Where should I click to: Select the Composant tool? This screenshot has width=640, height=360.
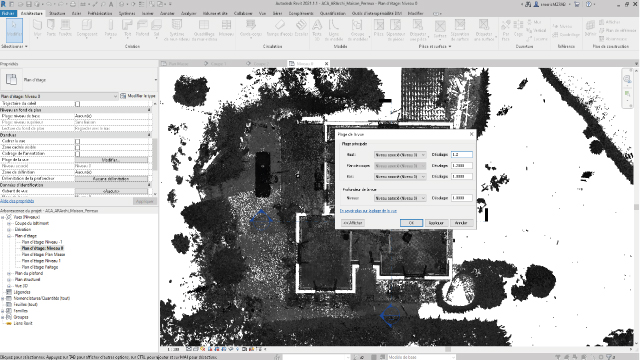87,29
